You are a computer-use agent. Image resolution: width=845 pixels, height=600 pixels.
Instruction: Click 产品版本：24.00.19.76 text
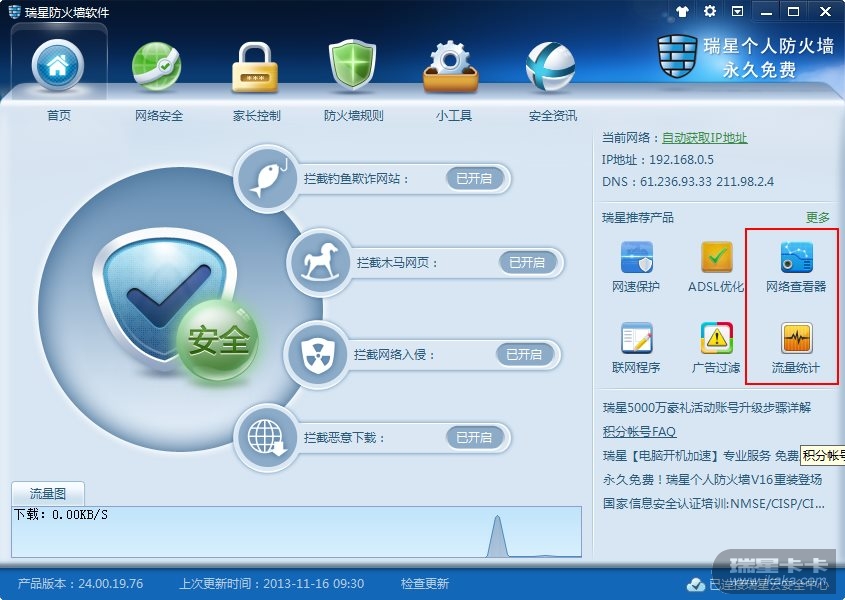(x=80, y=583)
